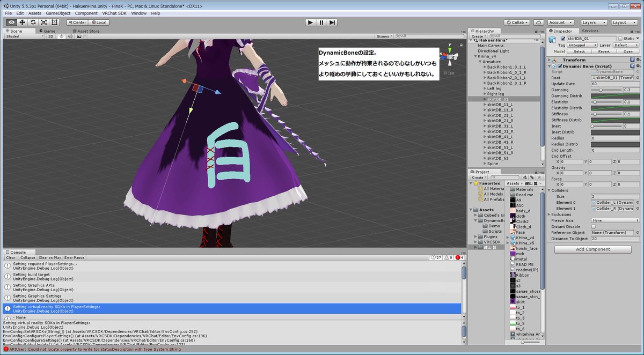The image size is (644, 355).
Task: Click Add Component button
Action: pos(593,249)
